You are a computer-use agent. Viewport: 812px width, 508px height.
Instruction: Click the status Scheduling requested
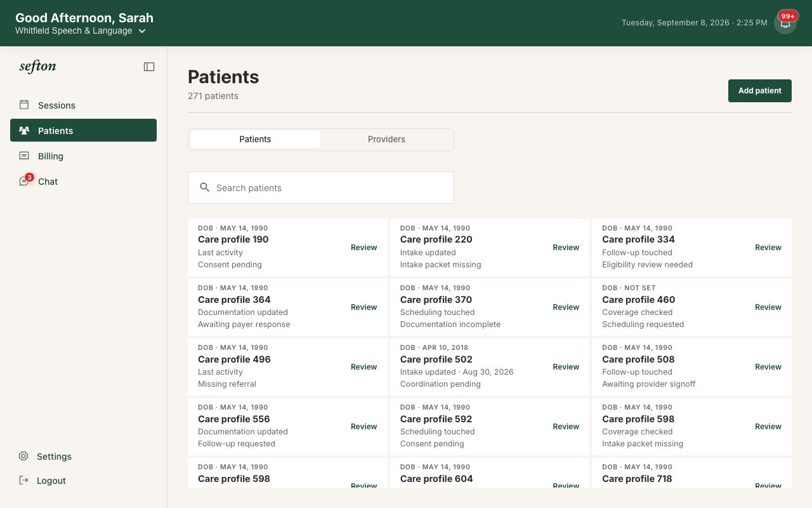click(643, 324)
